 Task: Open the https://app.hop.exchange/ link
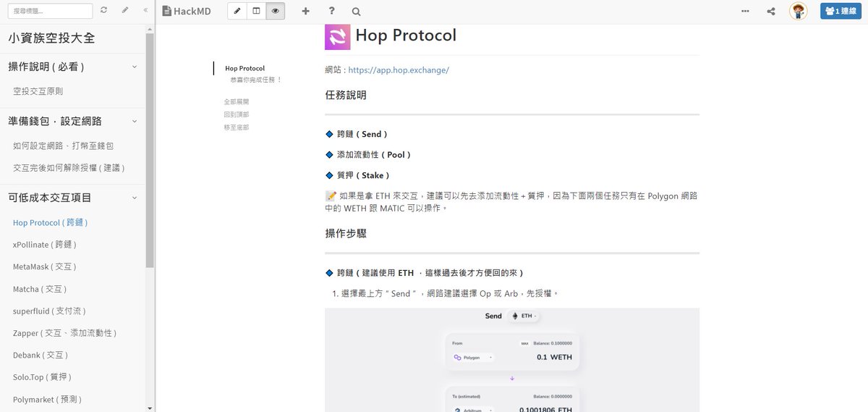[399, 70]
